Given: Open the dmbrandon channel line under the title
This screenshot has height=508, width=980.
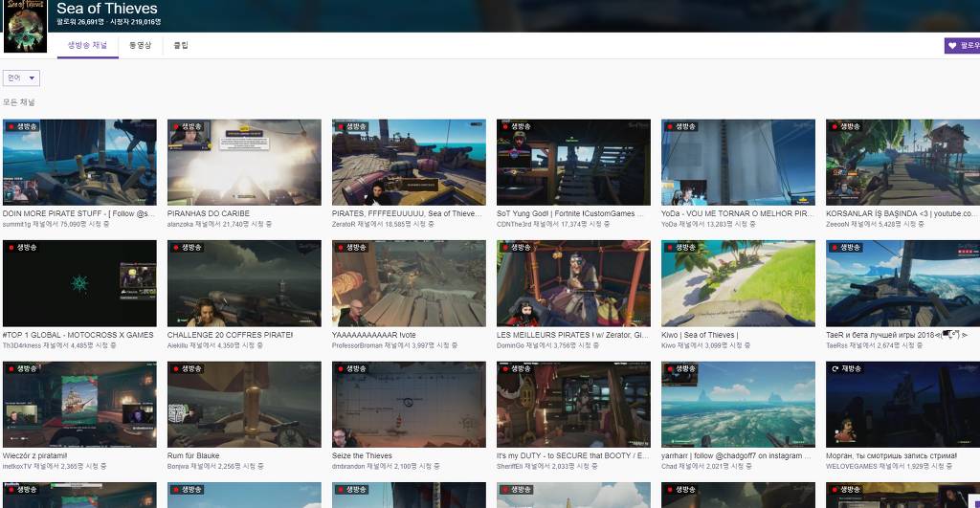Looking at the screenshot, I should 386,466.
